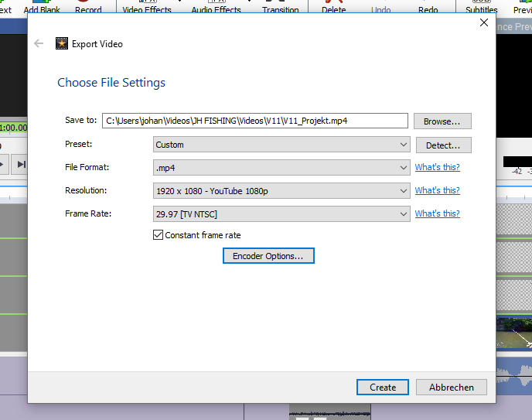The width and height of the screenshot is (532, 420).
Task: Toggle the Constant frame rate checkbox
Action: 158,235
